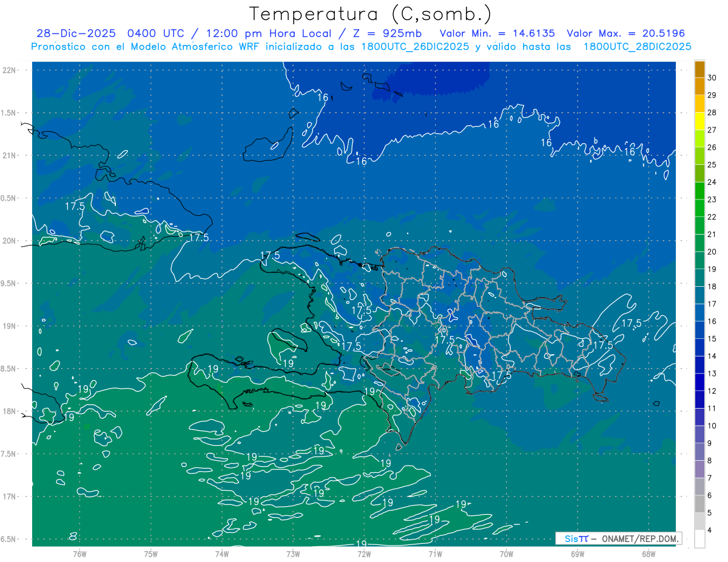Image resolution: width=728 pixels, height=562 pixels.
Task: Click legend scale value 24
Action: coord(712,182)
